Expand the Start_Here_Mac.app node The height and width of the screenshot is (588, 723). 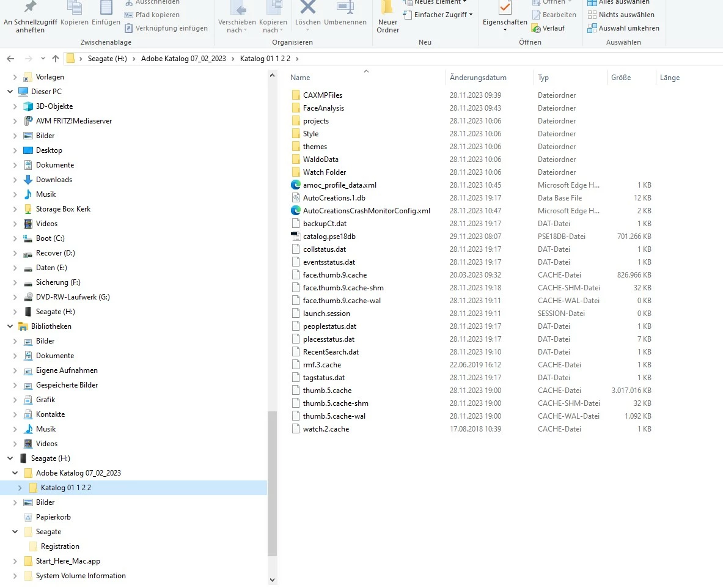15,561
